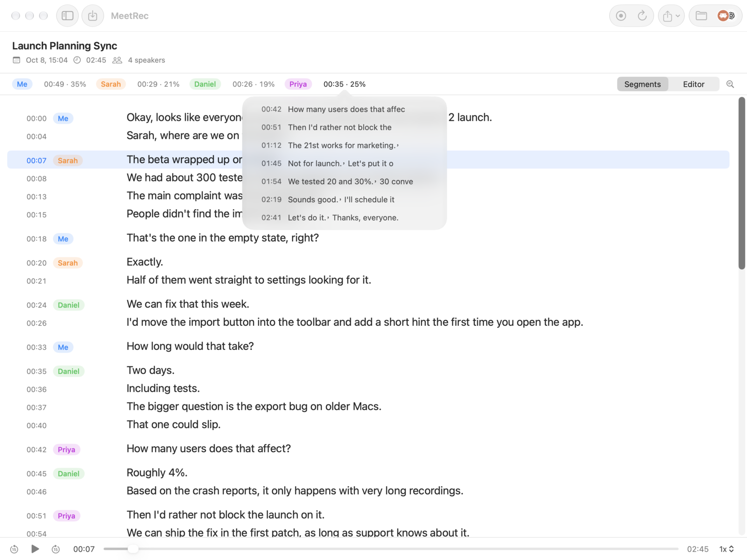Click the Daniel label at 00:24

(69, 305)
